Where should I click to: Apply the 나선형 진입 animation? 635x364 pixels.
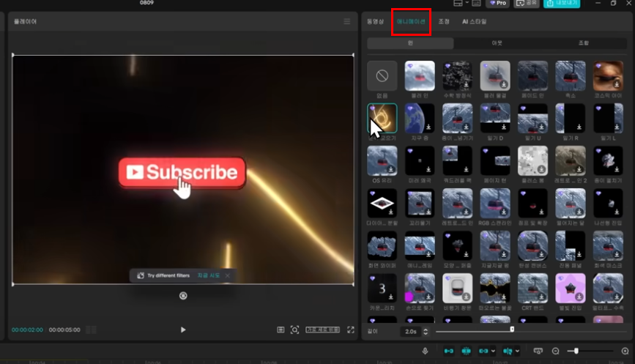coord(608,204)
